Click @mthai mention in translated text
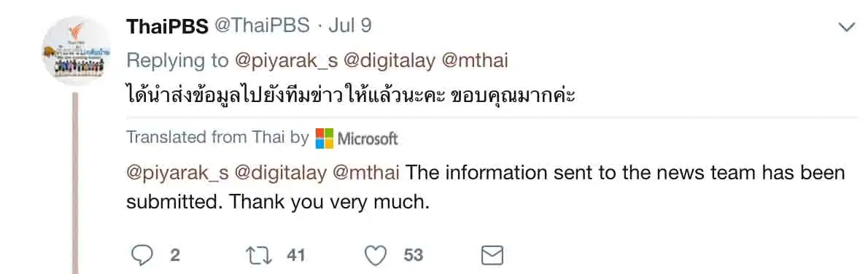Screen dimensions: 868x274 coord(366,172)
